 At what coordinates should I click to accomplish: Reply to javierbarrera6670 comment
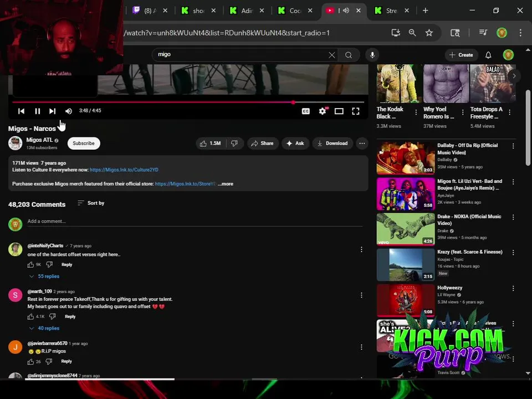[66, 361]
